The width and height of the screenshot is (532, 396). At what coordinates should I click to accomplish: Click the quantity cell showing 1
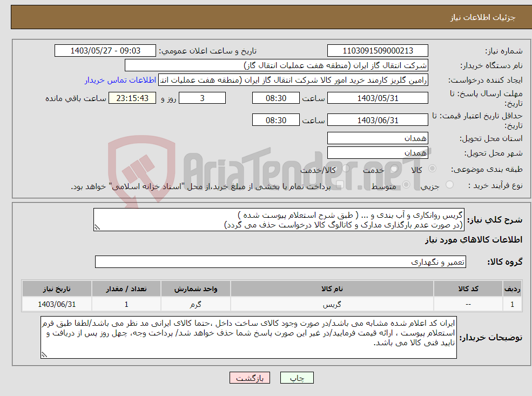tap(126, 304)
